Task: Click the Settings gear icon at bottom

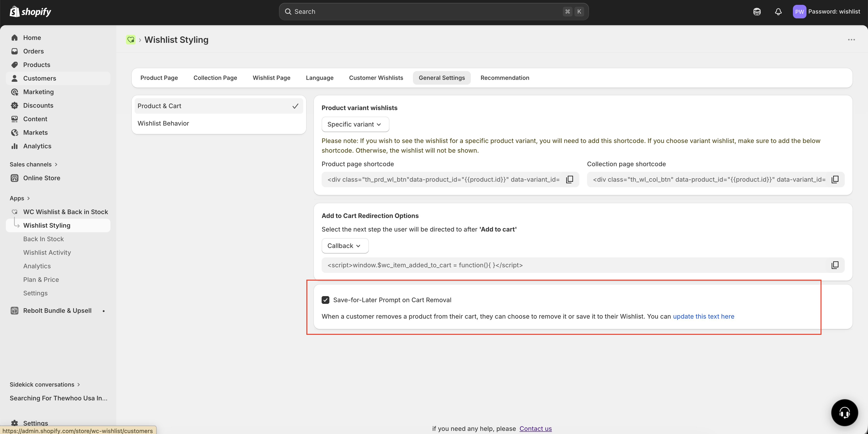Action: point(15,423)
